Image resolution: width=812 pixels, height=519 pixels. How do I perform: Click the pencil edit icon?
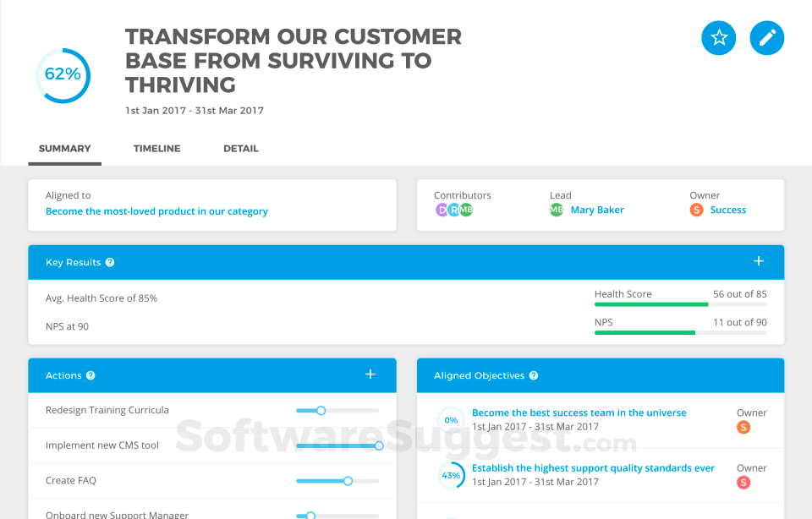[x=767, y=38]
